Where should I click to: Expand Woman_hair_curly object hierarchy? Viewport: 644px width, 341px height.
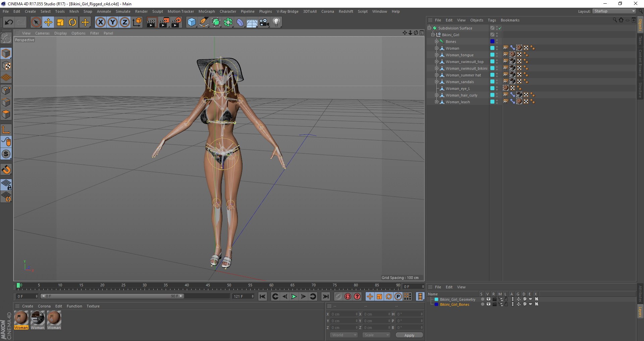point(437,95)
